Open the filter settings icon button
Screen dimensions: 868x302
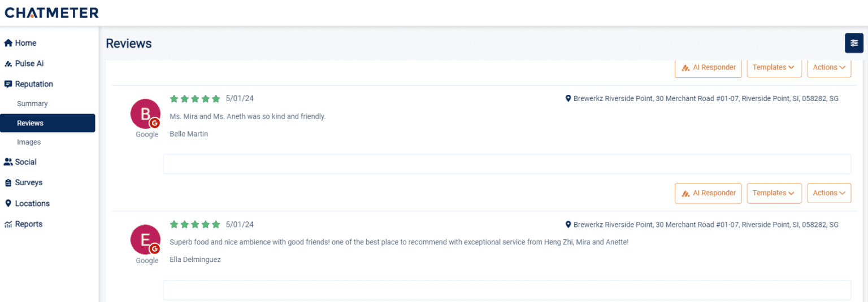pos(854,43)
